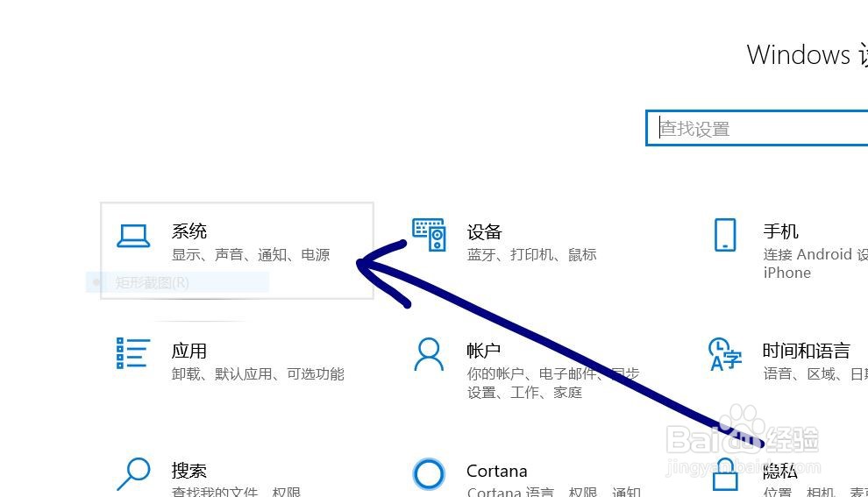Open the Apps list icon

tap(133, 353)
